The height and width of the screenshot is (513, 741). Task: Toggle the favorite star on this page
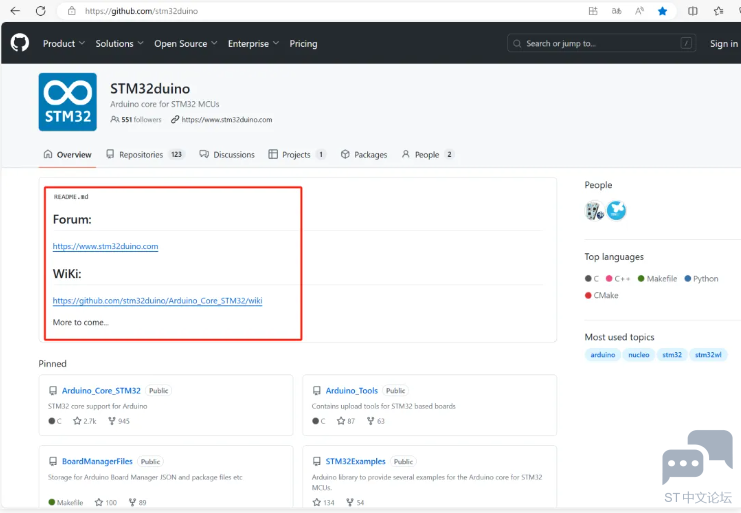coord(663,11)
